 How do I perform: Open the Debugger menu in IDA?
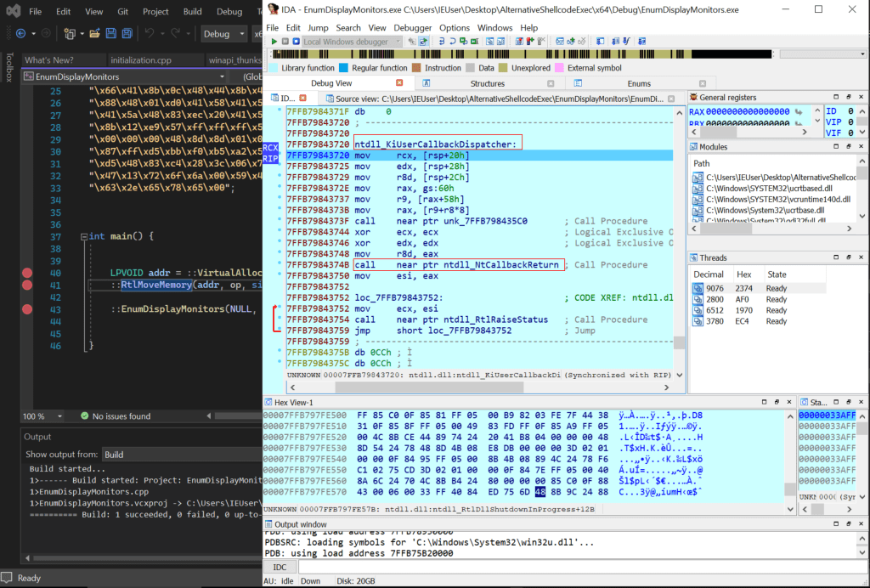pyautogui.click(x=412, y=28)
